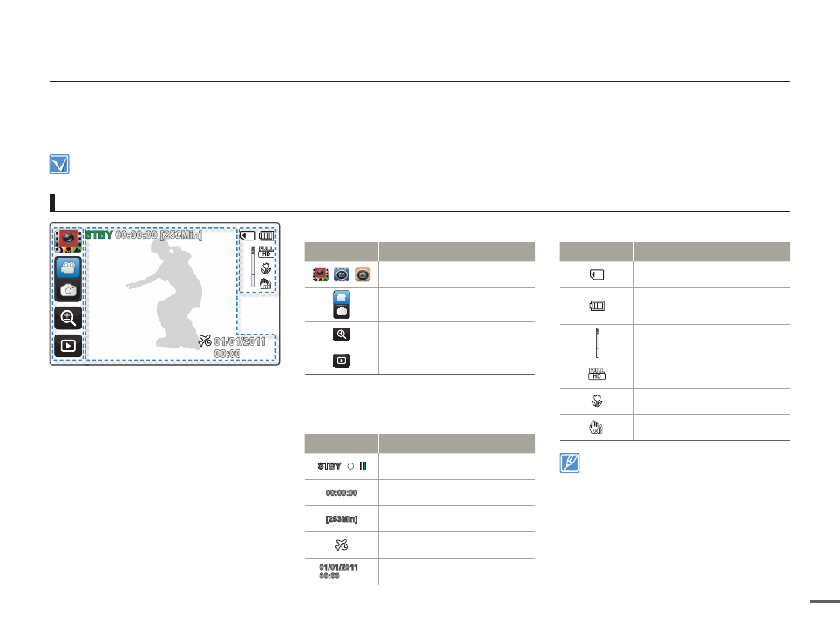Image resolution: width=840 pixels, height=642 pixels.
Task: Click the storage card icon on LCD preview
Action: [x=248, y=235]
